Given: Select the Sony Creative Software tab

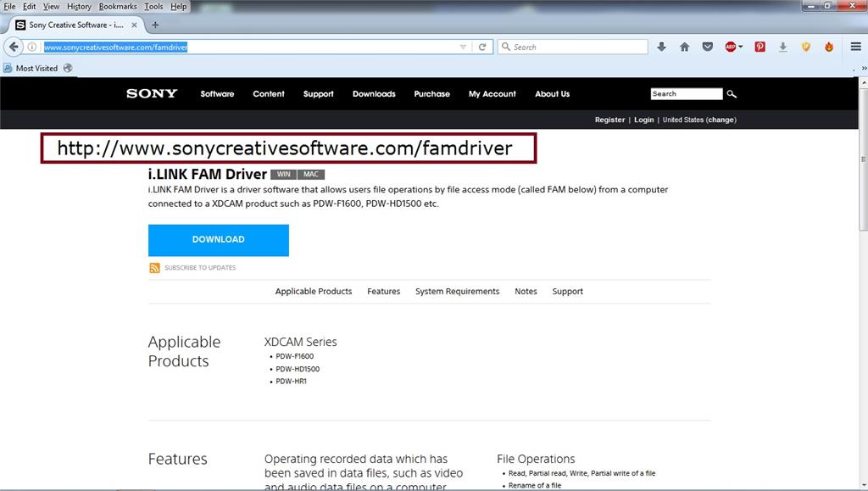Looking at the screenshot, I should pyautogui.click(x=75, y=25).
